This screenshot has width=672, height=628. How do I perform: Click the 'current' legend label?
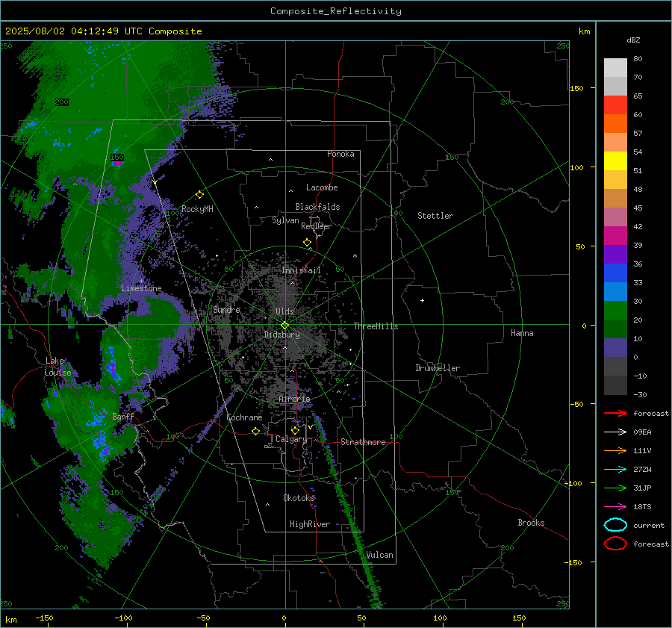649,525
